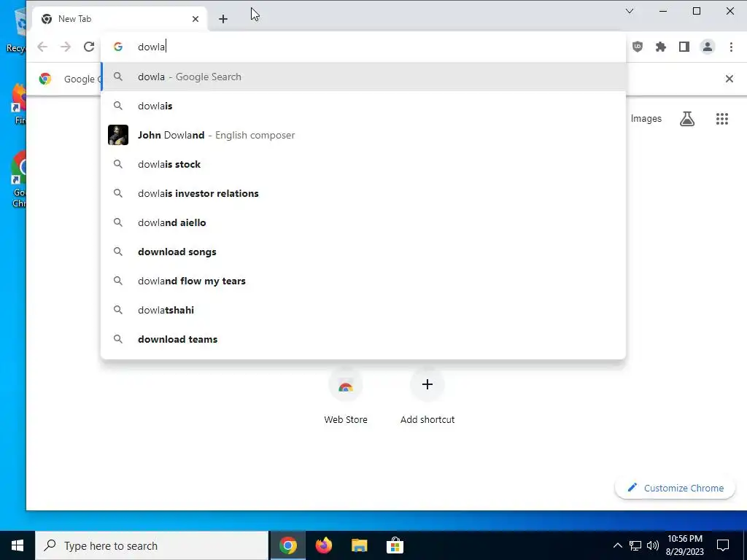
Task: Open the uBlock Origin extension icon
Action: [638, 47]
